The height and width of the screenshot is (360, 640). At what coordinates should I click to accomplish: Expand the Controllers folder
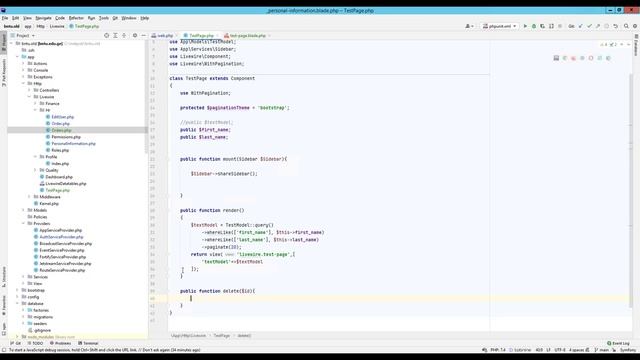[x=29, y=90]
